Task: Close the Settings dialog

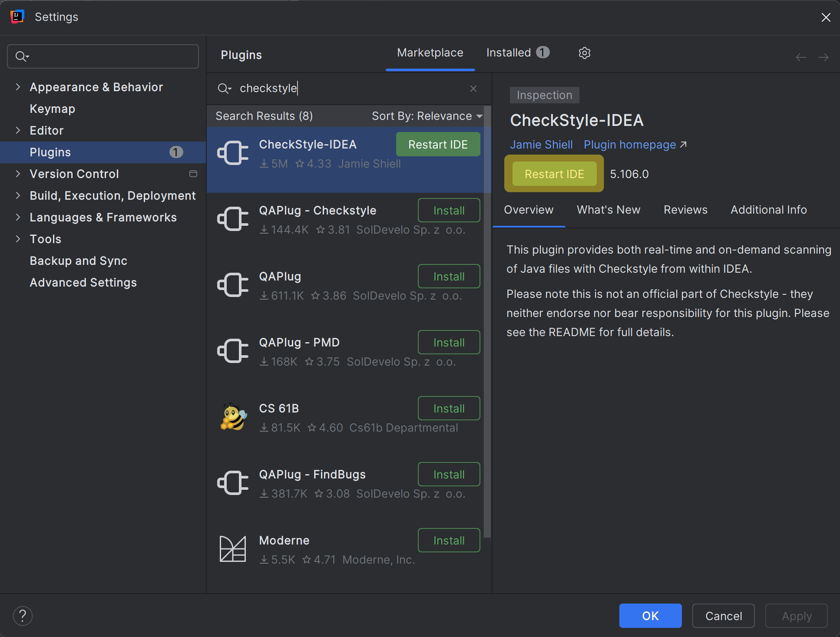Action: pos(826,17)
